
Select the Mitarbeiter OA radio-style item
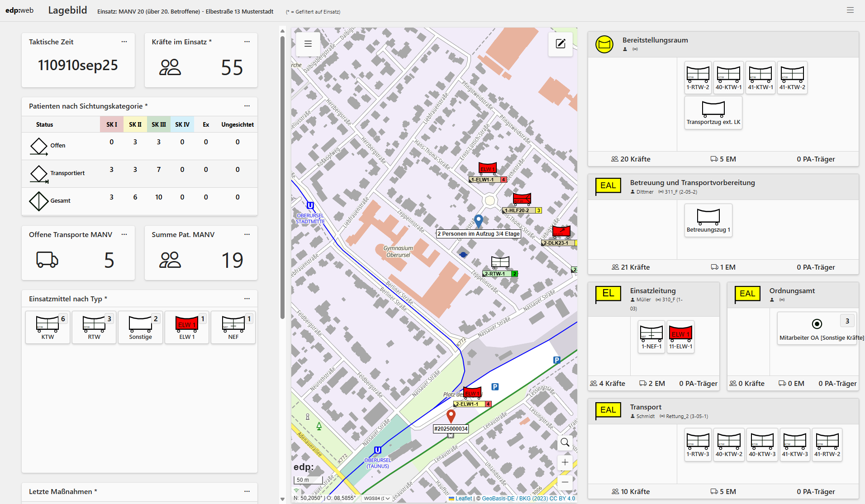click(817, 324)
